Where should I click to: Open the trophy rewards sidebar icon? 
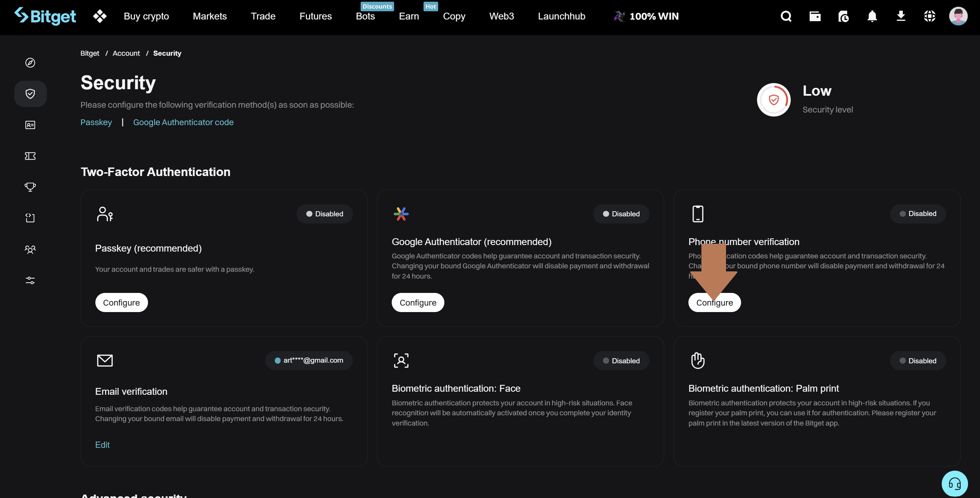(x=30, y=187)
